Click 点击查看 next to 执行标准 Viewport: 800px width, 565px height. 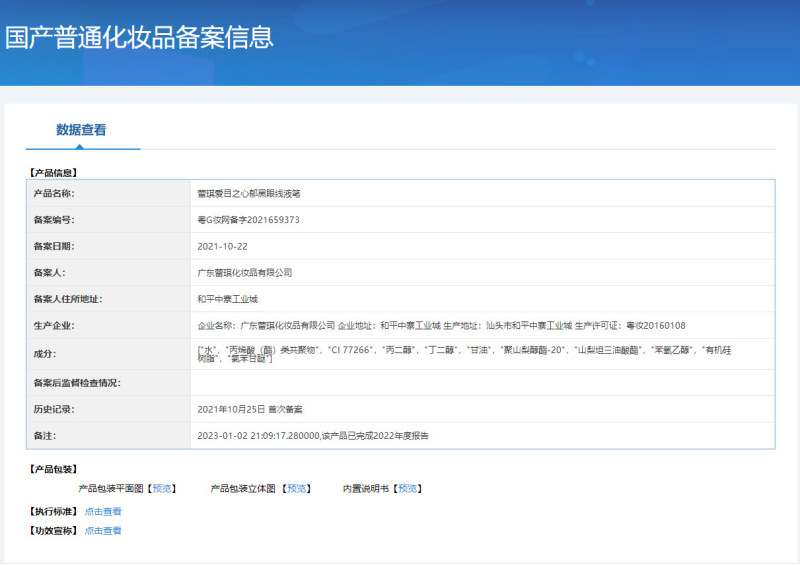[103, 511]
